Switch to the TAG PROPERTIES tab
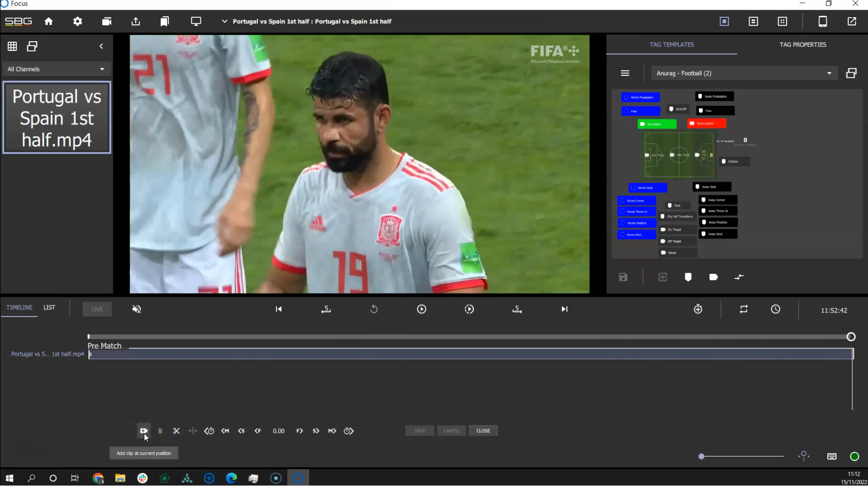This screenshot has width=868, height=486. point(802,45)
